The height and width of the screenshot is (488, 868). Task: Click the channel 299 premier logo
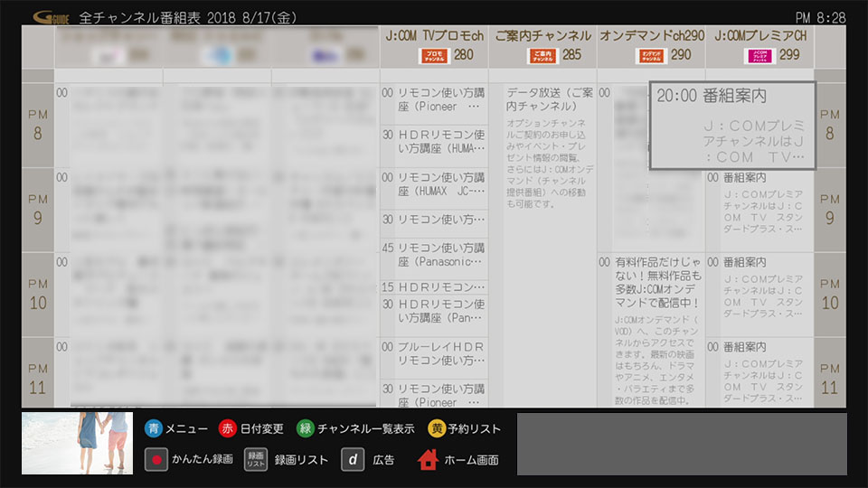(759, 55)
